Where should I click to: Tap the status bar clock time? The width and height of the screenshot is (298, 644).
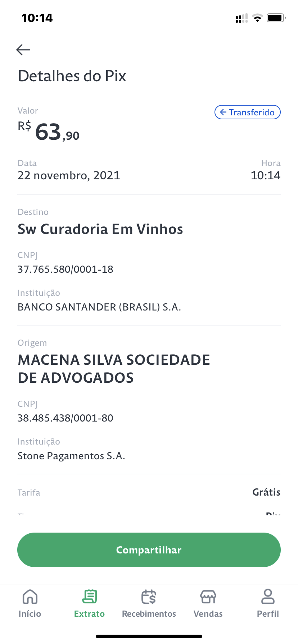pos(37,18)
